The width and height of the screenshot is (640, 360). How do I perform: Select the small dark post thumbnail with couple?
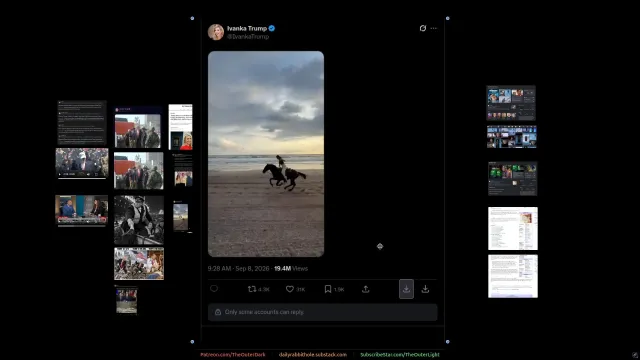[182, 170]
